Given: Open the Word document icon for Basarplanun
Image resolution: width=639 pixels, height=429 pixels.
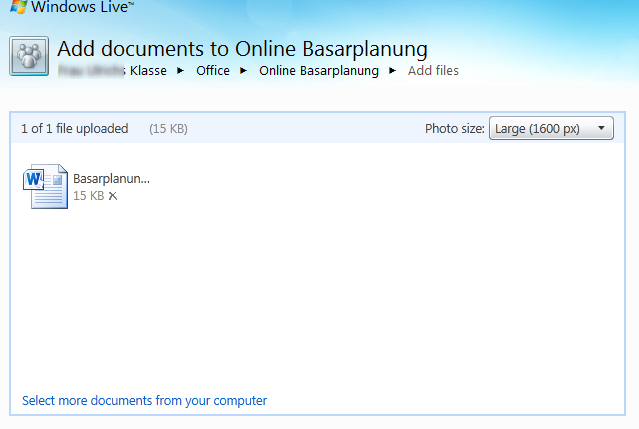Looking at the screenshot, I should point(45,187).
